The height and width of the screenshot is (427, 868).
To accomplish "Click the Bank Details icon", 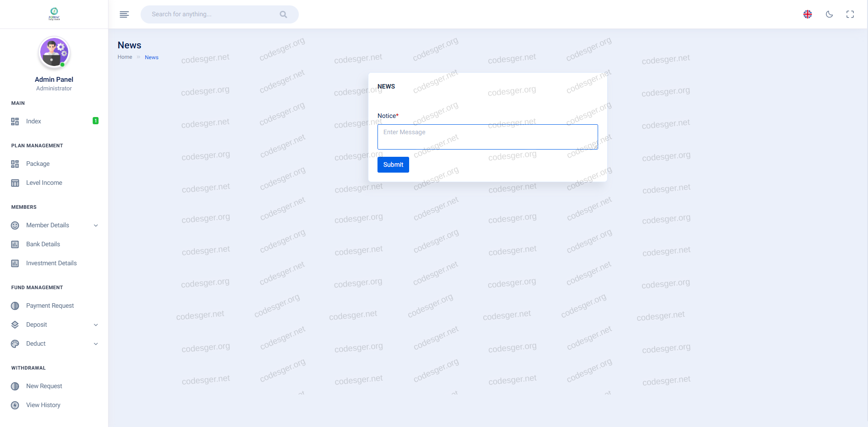I will pos(15,244).
